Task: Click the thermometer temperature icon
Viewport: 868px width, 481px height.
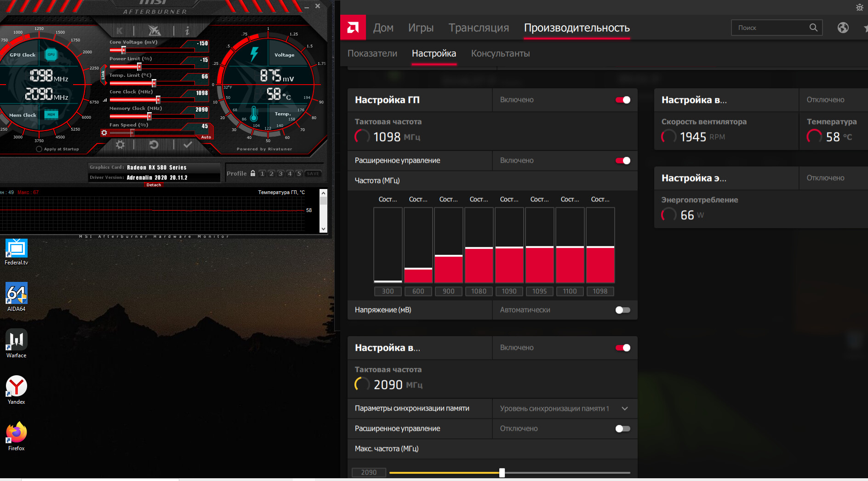Action: 254,114
